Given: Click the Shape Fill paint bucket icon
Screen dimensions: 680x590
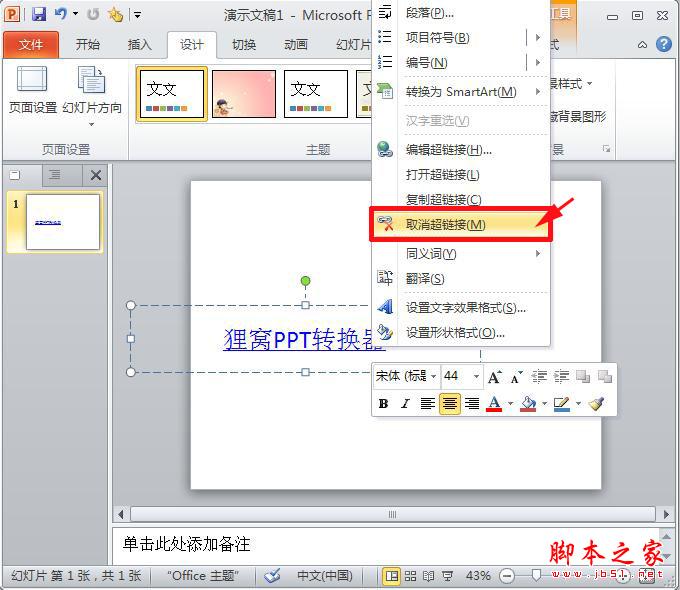Looking at the screenshot, I should pos(528,404).
